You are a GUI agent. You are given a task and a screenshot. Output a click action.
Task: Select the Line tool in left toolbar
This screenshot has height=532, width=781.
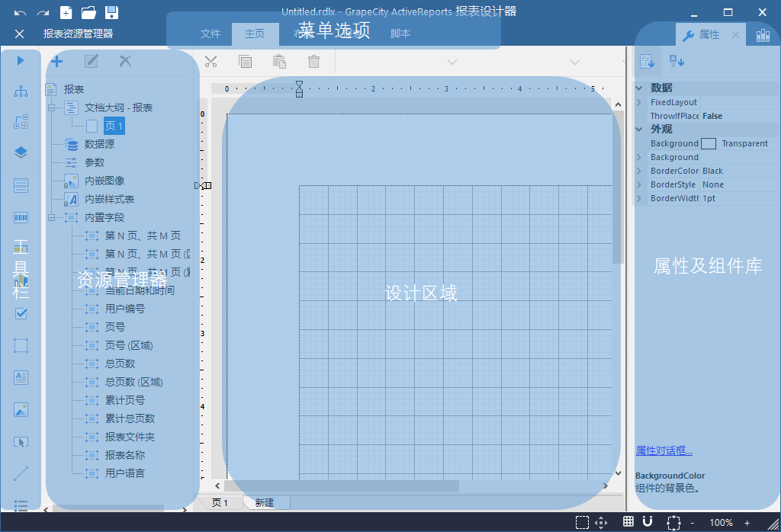tap(21, 474)
